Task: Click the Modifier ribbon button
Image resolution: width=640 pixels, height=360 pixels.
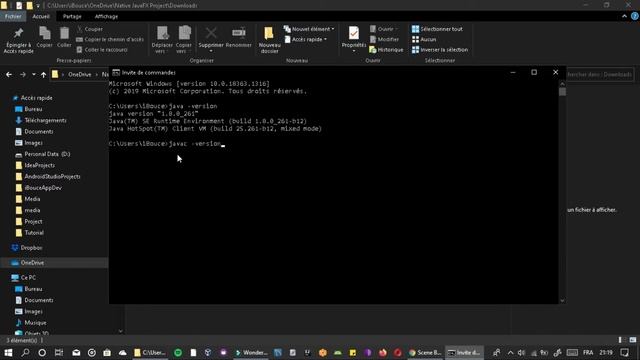Action: pos(384,39)
